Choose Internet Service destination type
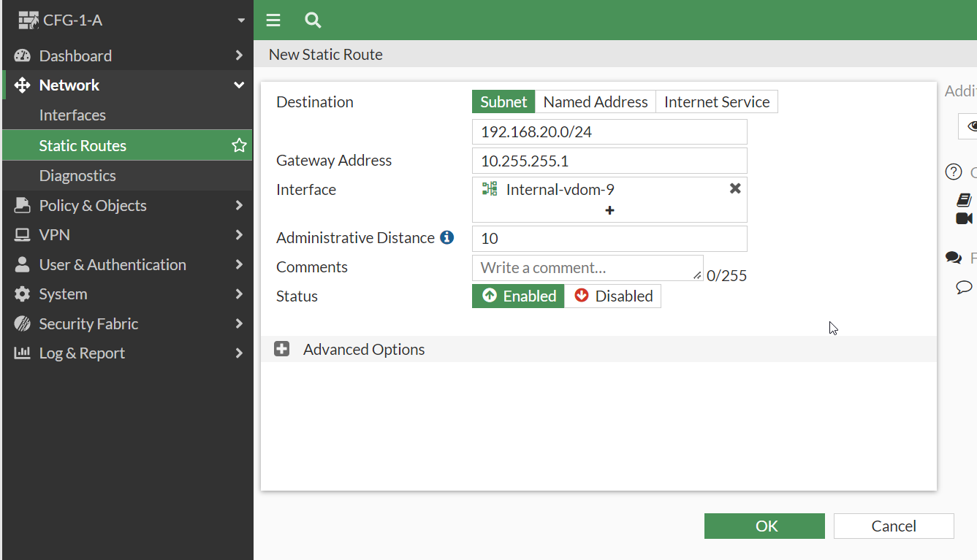 pos(716,102)
